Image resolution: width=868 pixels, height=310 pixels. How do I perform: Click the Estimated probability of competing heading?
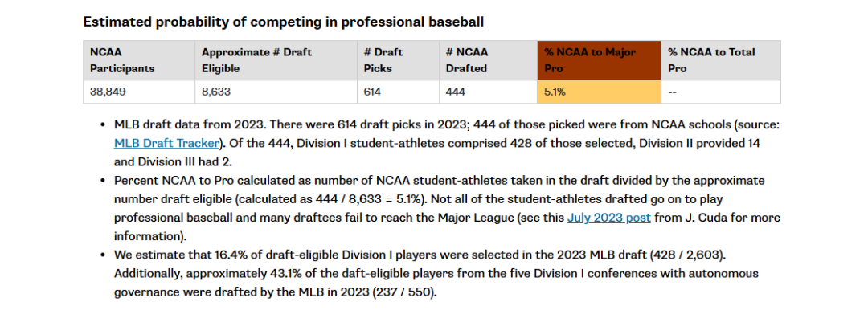pyautogui.click(x=284, y=22)
